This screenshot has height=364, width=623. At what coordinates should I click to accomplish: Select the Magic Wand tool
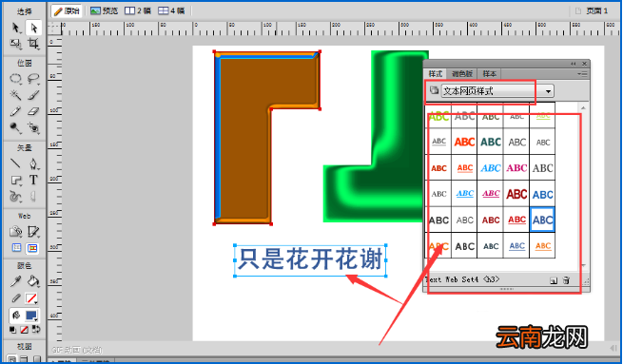[x=16, y=95]
